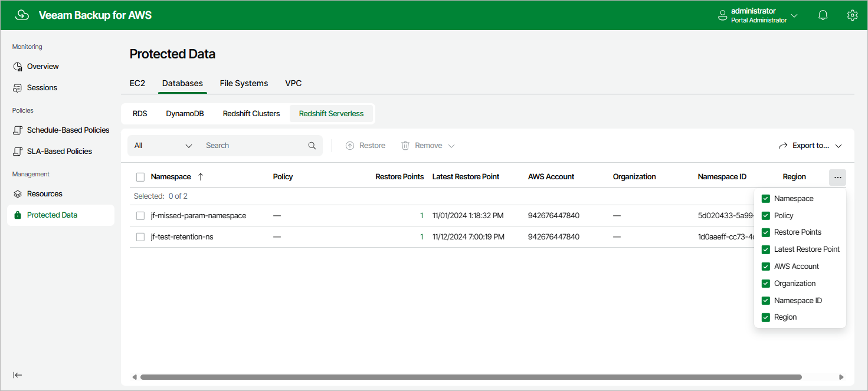
Task: Toggle the select-all header checkbox
Action: pyautogui.click(x=140, y=177)
